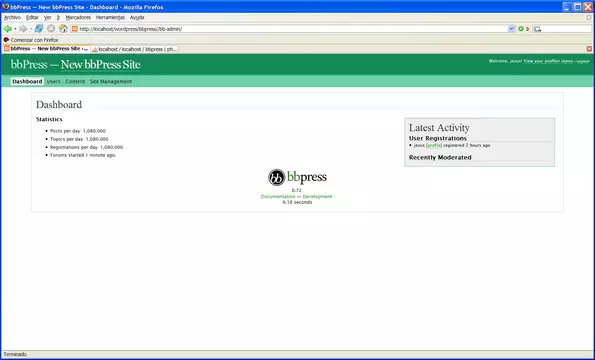The image size is (595, 360).
Task: Open the Content admin section
Action: click(x=75, y=81)
